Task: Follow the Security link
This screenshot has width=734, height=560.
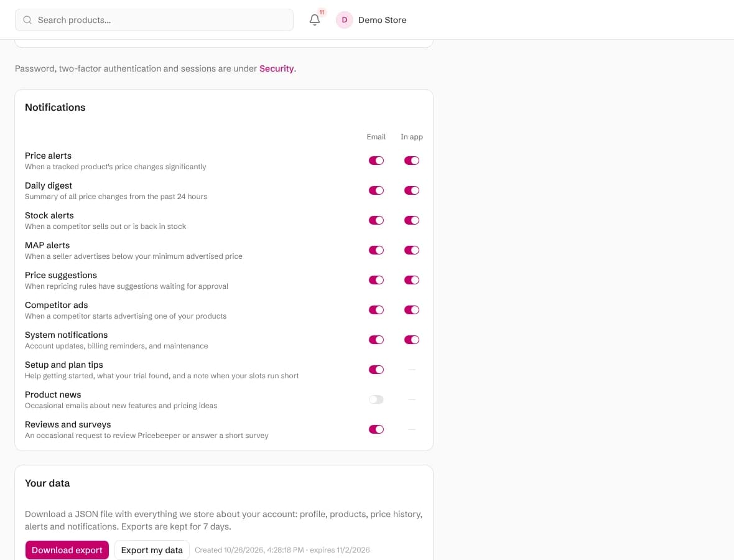Action: (x=277, y=68)
